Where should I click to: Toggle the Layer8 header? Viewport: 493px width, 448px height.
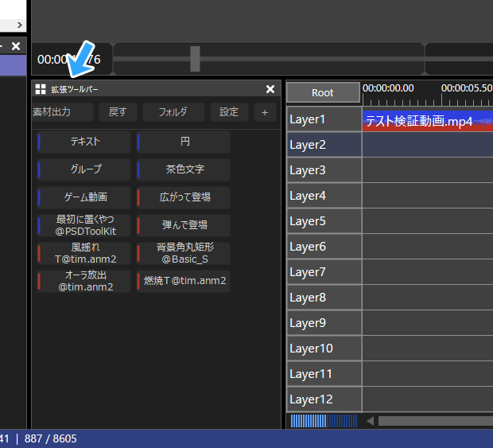pyautogui.click(x=324, y=298)
